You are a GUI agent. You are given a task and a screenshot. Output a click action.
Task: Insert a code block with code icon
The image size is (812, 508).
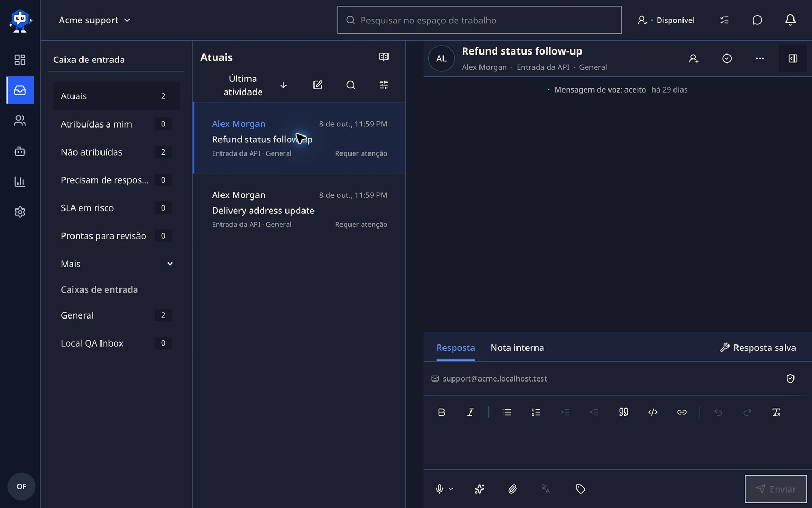[653, 412]
